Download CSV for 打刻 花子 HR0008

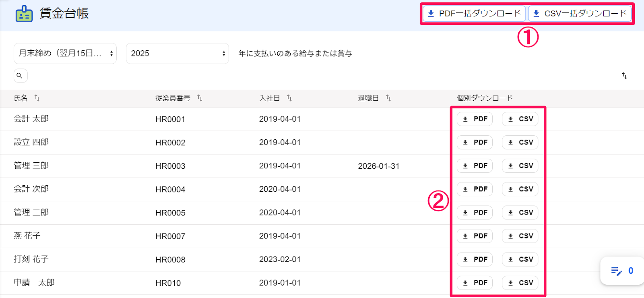click(x=520, y=259)
